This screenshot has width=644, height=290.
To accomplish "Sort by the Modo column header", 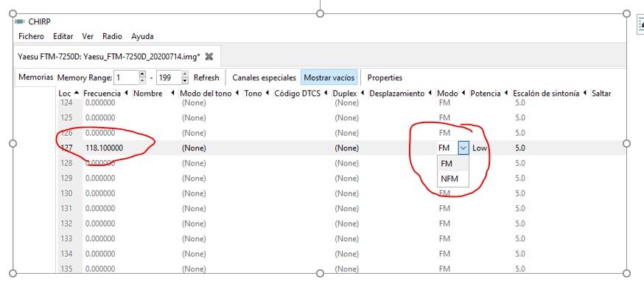I will point(451,94).
